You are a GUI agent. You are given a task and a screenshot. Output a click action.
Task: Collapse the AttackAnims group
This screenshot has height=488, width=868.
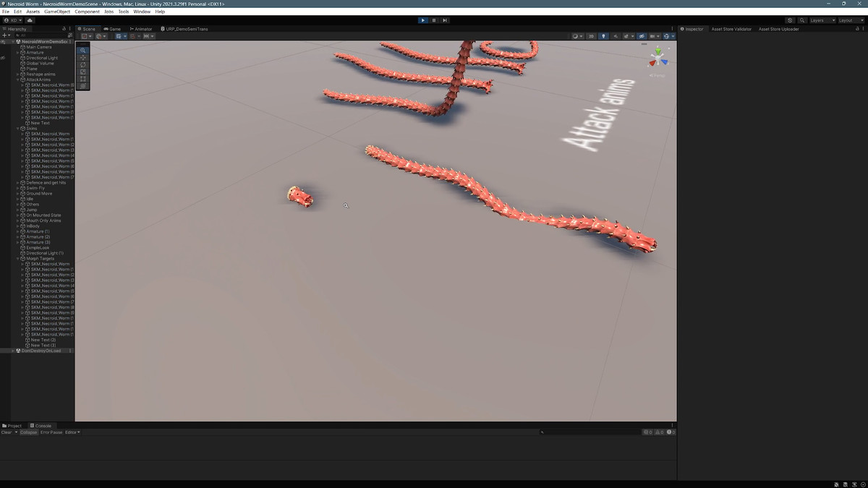click(x=18, y=80)
